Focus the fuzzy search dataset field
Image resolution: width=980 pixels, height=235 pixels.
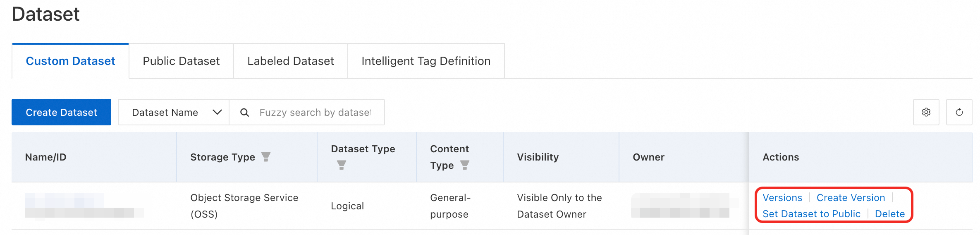(x=315, y=113)
